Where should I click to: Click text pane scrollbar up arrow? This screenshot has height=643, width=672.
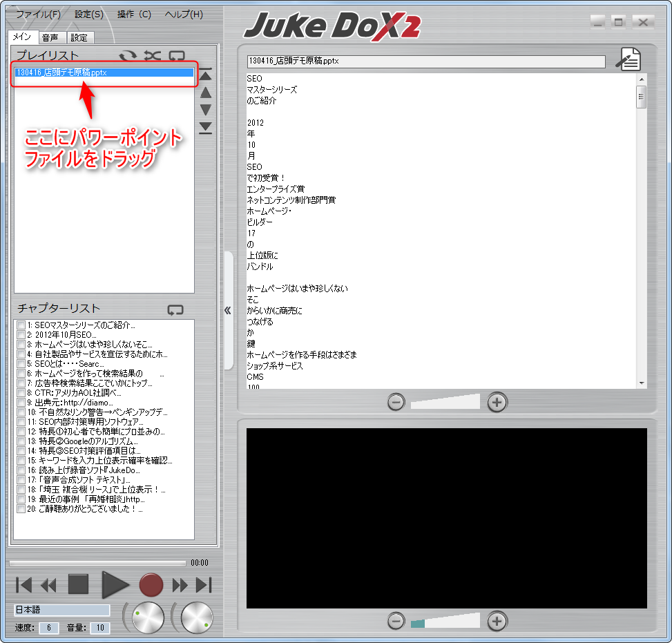pos(642,79)
